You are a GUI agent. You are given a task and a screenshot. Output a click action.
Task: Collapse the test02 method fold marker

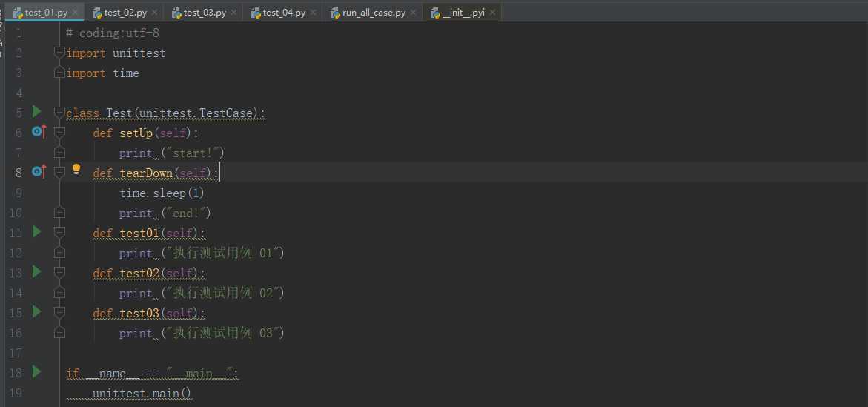coord(60,272)
